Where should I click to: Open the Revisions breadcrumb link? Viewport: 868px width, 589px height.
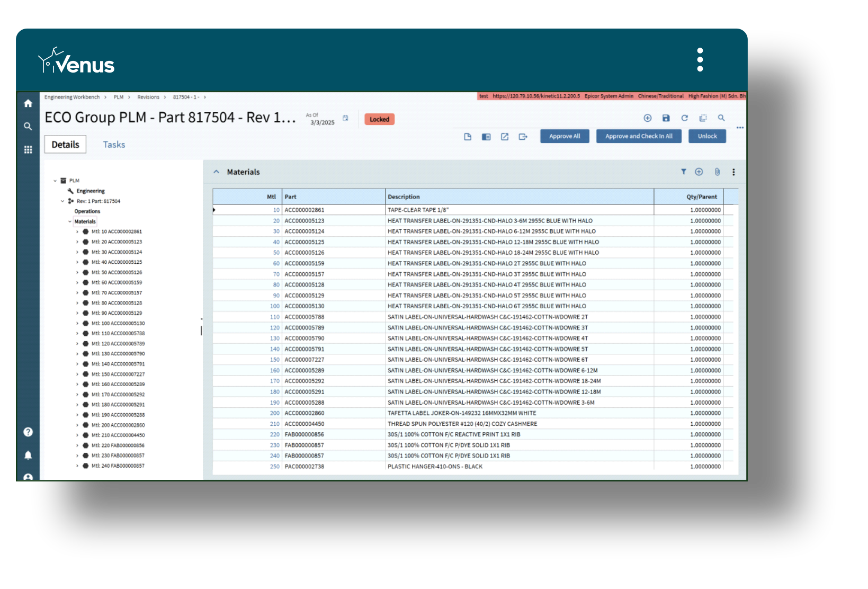pyautogui.click(x=148, y=97)
